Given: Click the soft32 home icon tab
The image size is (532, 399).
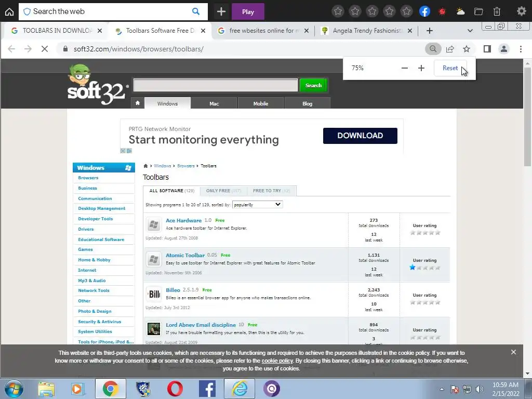Looking at the screenshot, I should point(137,103).
